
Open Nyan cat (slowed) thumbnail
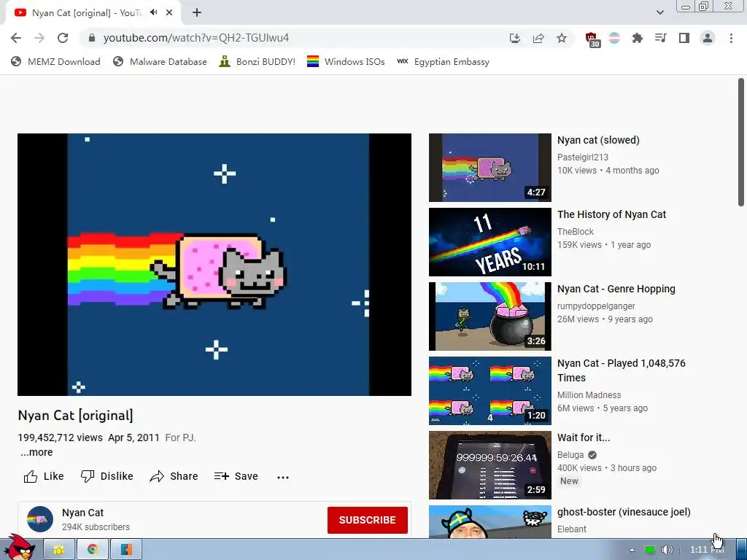(x=489, y=168)
